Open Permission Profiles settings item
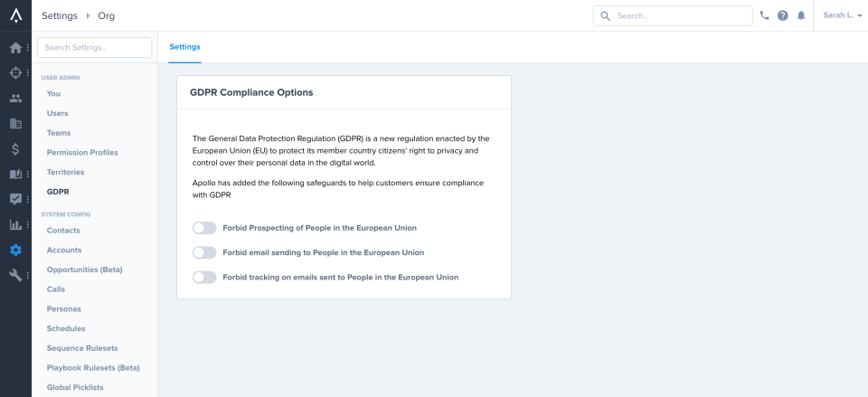 pos(82,152)
